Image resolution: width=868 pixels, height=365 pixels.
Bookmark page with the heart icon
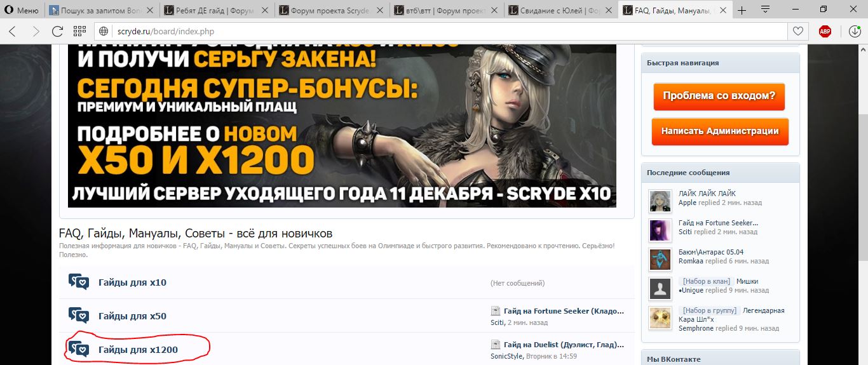click(797, 31)
